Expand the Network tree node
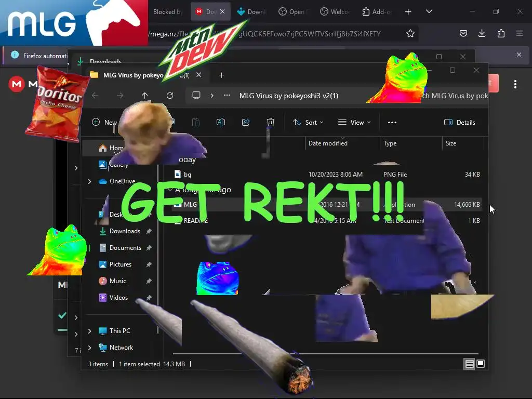 [89, 348]
